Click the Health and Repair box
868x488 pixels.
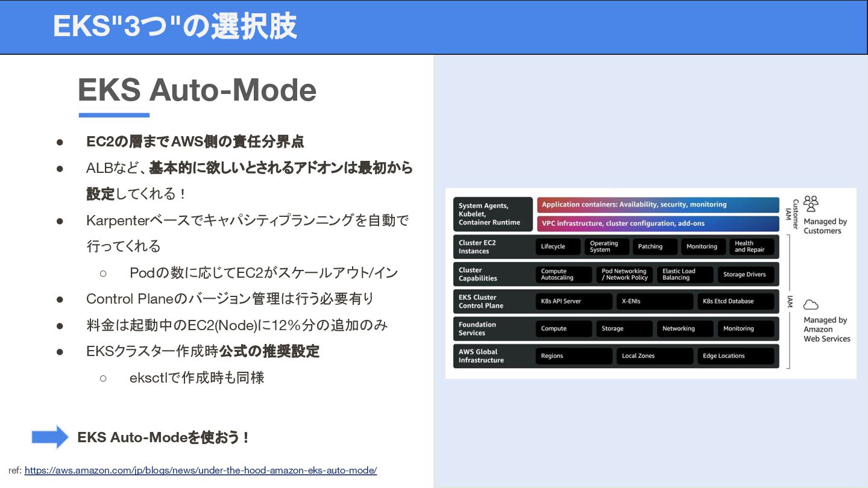coord(752,246)
